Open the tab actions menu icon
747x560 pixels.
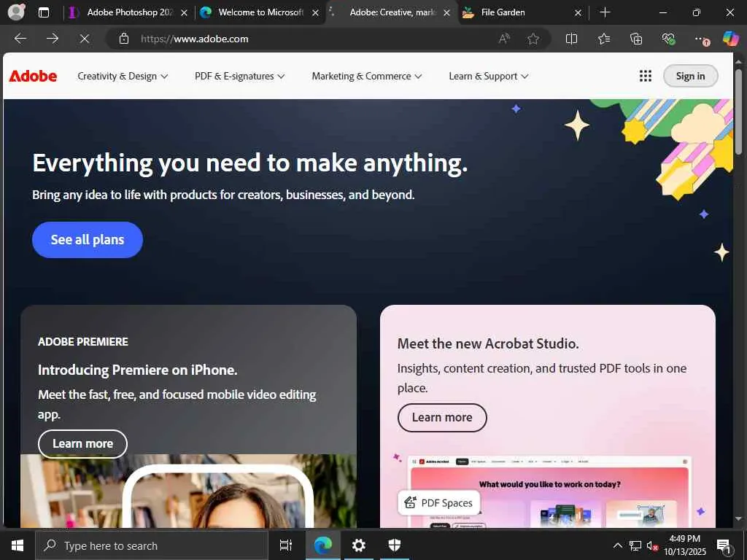click(43, 12)
